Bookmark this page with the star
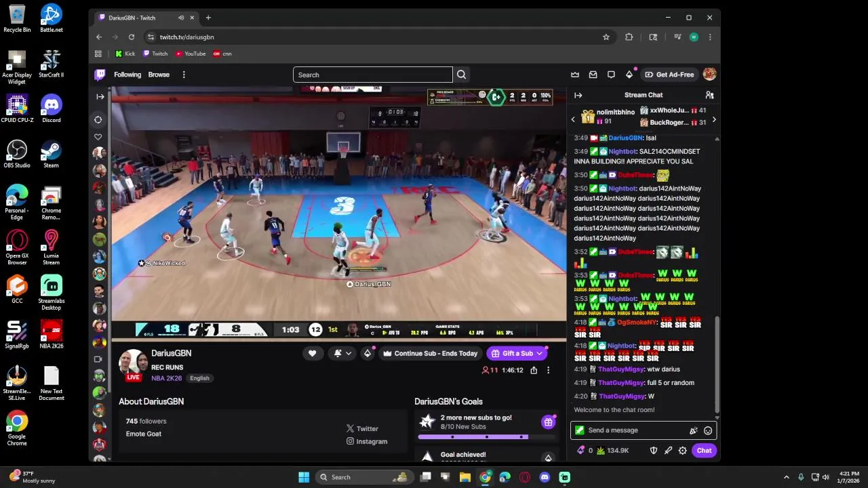The height and width of the screenshot is (488, 868). click(606, 37)
